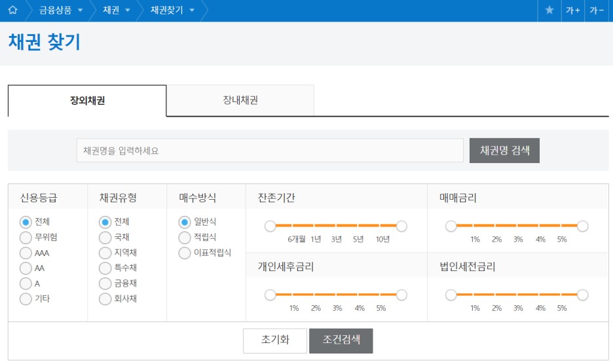Select 회사채 bond type
This screenshot has width=613, height=364.
105,299
